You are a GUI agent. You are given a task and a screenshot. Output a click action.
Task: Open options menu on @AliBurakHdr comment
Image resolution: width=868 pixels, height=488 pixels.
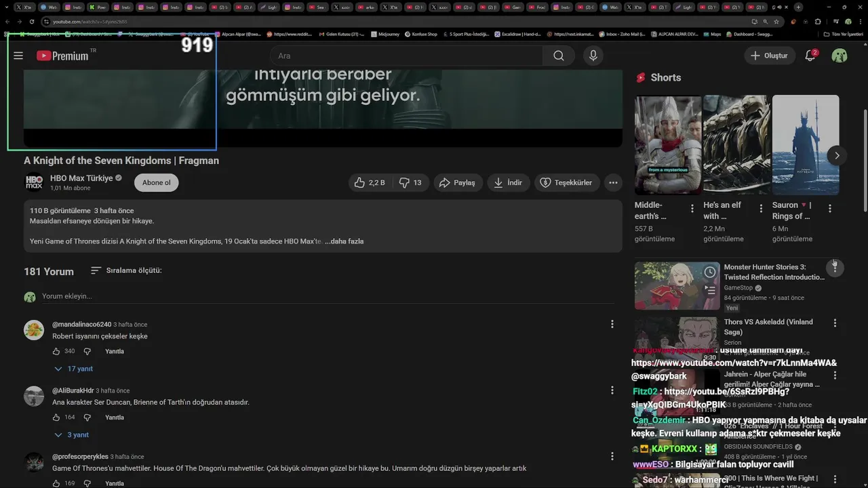coord(612,390)
